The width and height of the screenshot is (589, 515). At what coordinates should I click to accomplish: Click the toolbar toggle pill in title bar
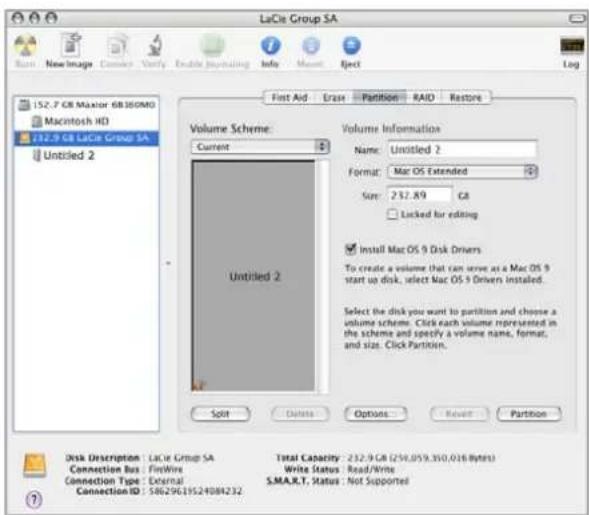point(577,18)
